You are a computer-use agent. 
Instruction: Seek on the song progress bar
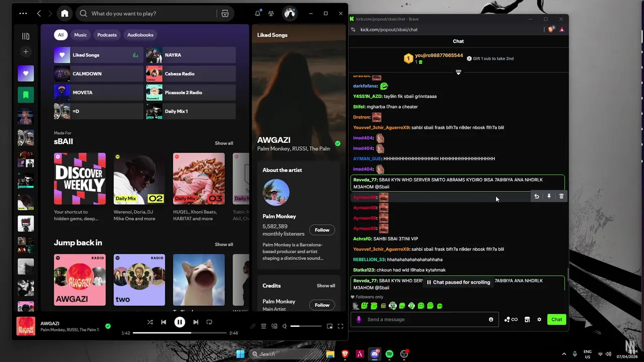tap(180, 333)
